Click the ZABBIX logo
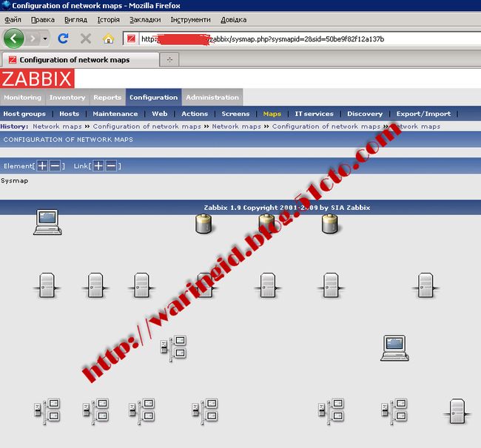Viewport: 481px width, 448px height. [x=37, y=78]
